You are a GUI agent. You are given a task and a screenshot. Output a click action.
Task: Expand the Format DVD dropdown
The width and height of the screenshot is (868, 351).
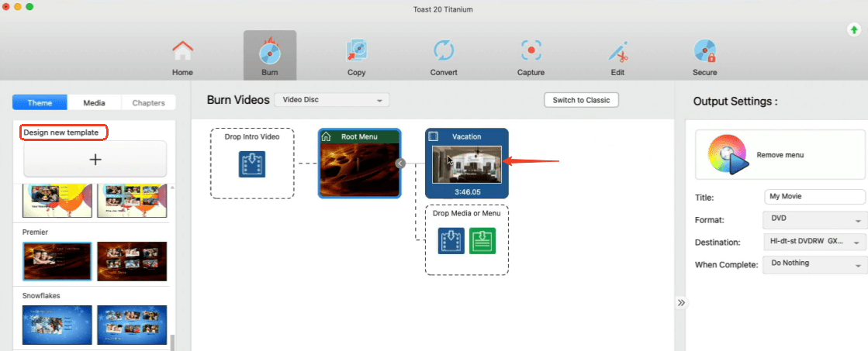click(814, 220)
